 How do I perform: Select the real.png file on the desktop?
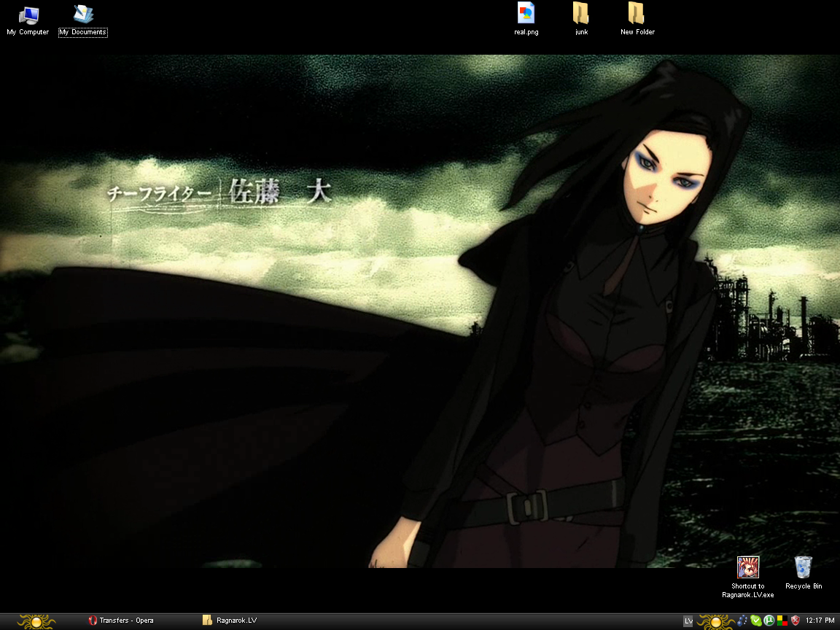pyautogui.click(x=526, y=19)
